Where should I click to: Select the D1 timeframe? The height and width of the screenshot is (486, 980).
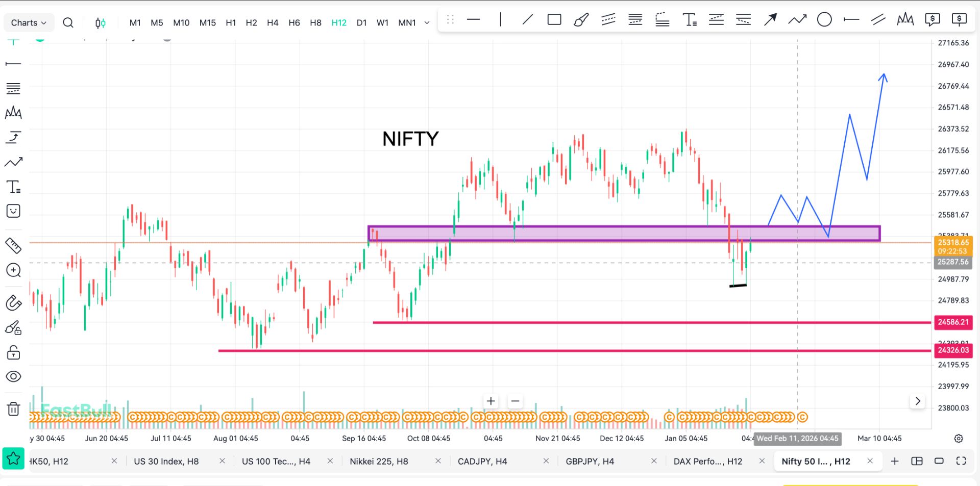click(x=361, y=22)
